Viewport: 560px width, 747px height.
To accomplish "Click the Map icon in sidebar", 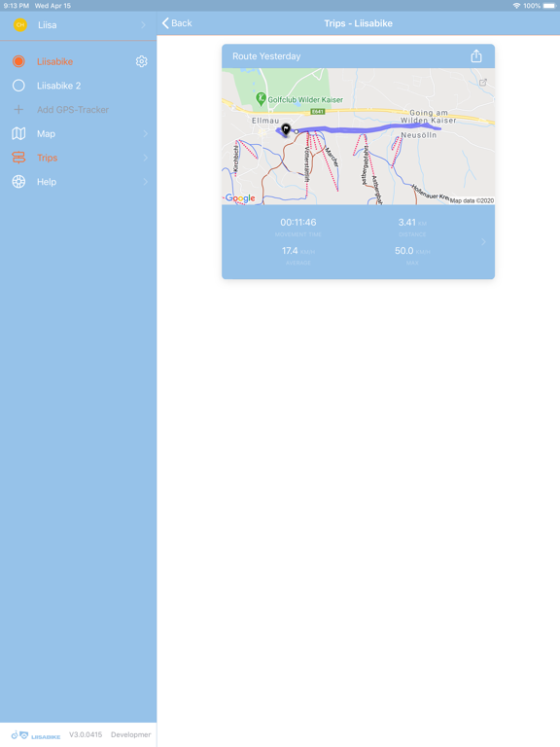I will [x=18, y=134].
